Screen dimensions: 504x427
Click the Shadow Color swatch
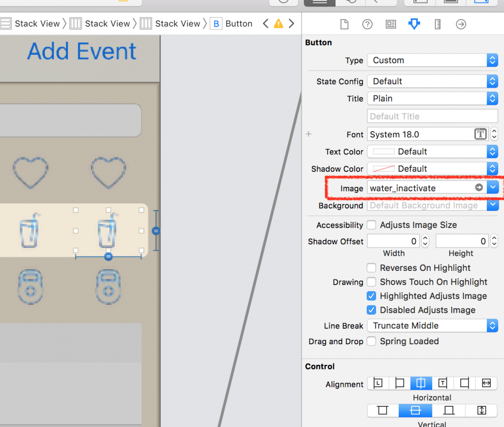pos(383,168)
